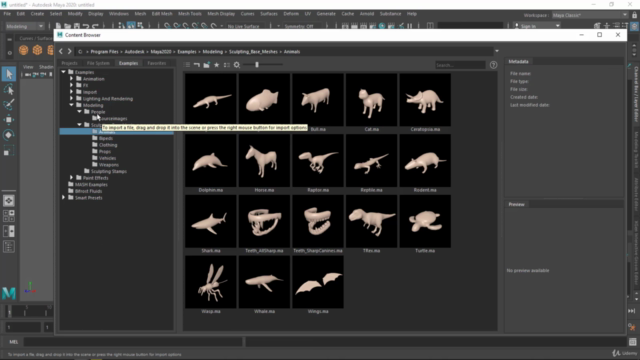640x360 pixels.
Task: Open the Windows menu
Action: tap(119, 13)
